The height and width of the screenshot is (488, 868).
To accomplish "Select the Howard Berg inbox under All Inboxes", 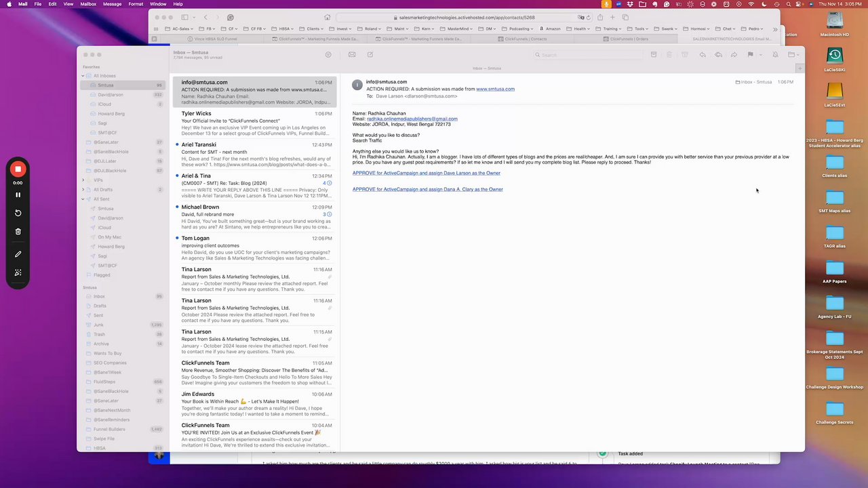I will coord(123,114).
